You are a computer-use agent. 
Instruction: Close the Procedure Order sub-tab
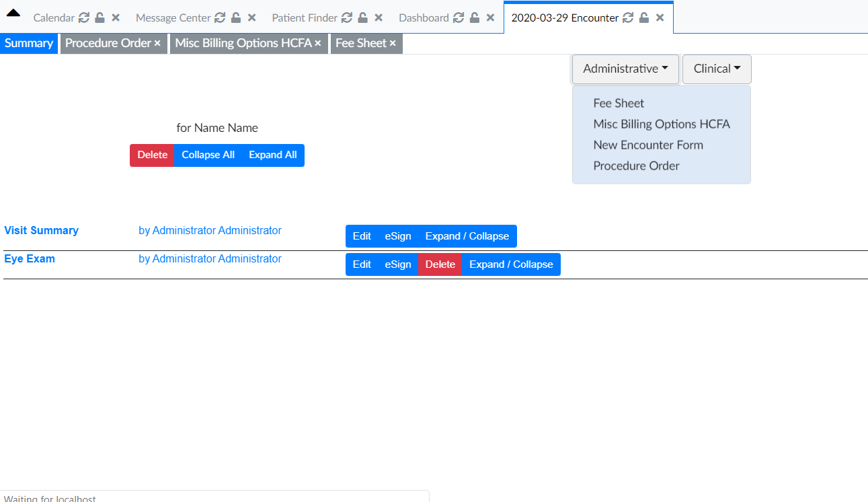tap(159, 43)
